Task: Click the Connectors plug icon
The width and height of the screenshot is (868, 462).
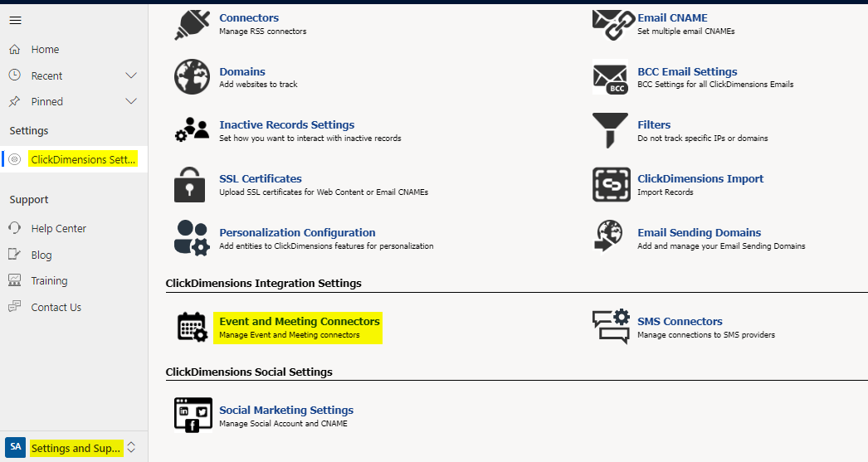Action: (192, 24)
